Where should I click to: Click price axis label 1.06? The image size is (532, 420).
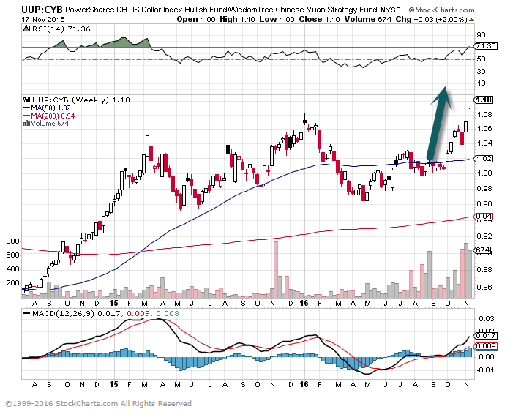pyautogui.click(x=484, y=129)
